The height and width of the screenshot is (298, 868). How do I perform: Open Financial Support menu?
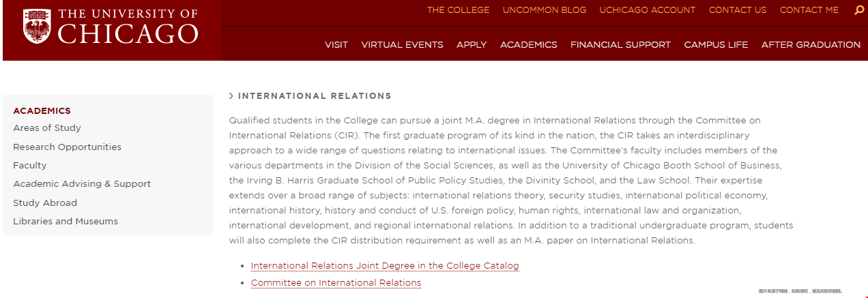pyautogui.click(x=620, y=45)
